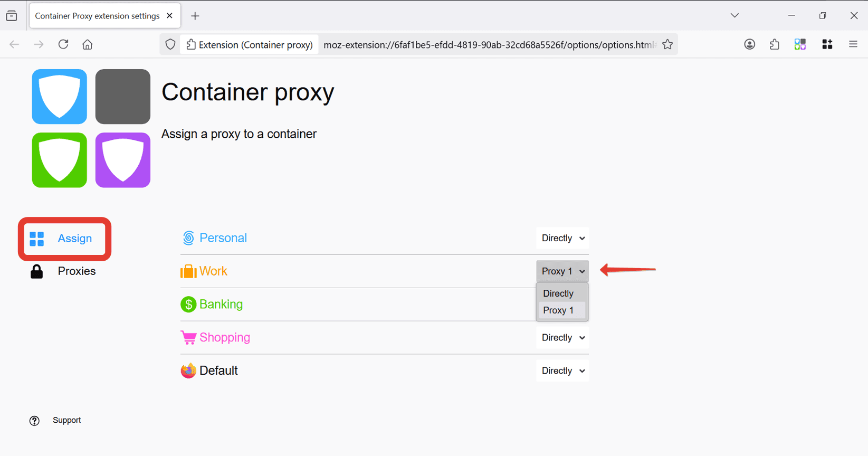Click the Work container briefcase icon
This screenshot has width=868, height=456.
tap(188, 271)
